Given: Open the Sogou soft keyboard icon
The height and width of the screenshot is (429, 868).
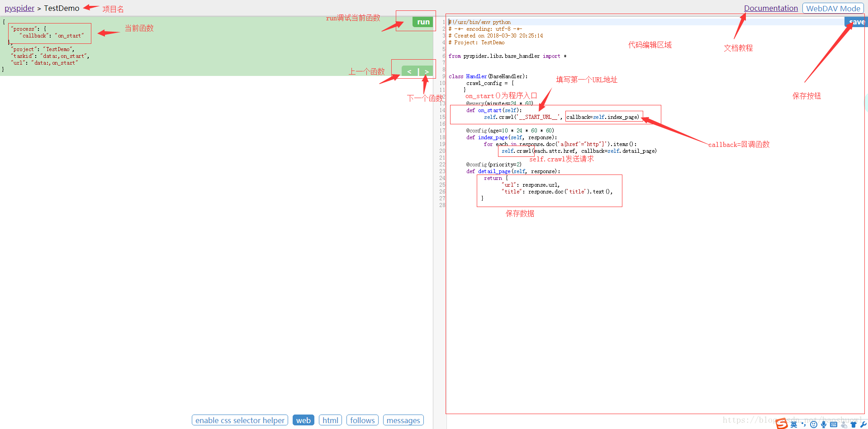Looking at the screenshot, I should (834, 424).
